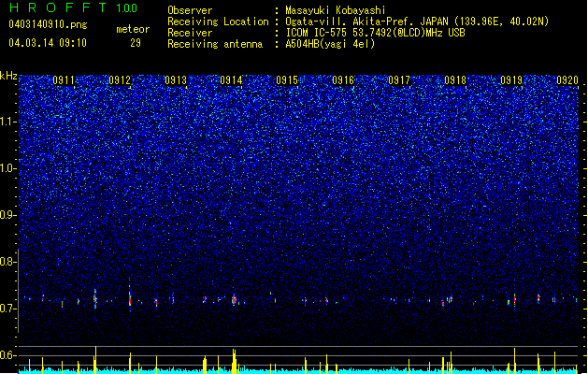This screenshot has height=374, width=588.
Task: Click the 0915 time marker
Action: coord(287,80)
